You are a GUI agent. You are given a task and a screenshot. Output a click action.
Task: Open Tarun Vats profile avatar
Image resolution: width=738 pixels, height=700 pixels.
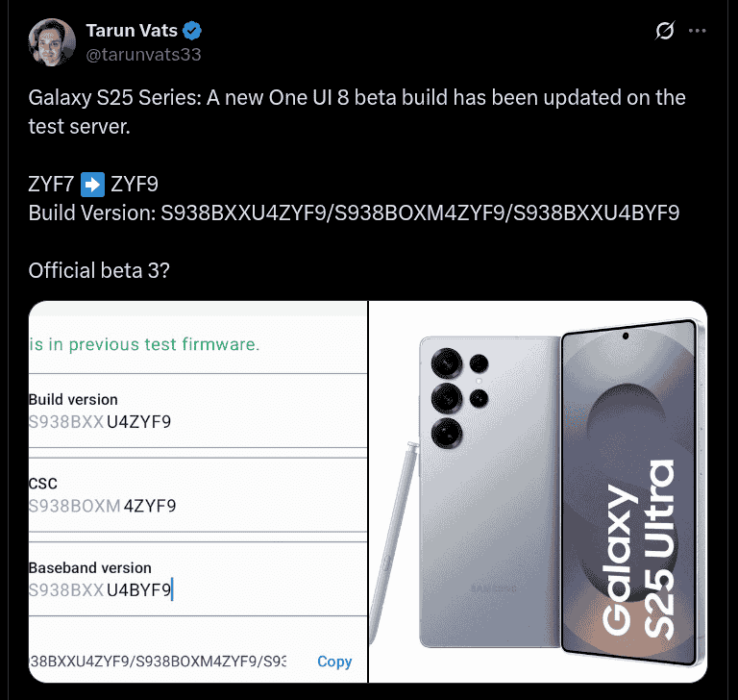(52, 43)
